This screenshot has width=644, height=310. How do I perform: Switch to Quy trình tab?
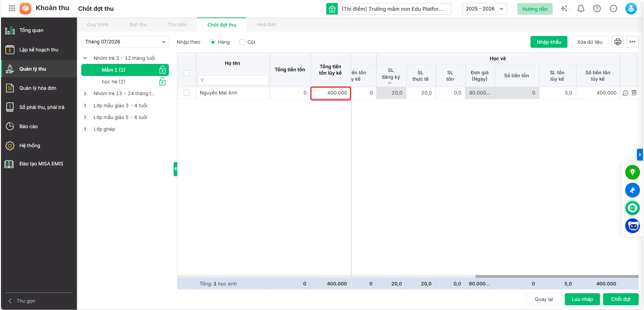98,25
